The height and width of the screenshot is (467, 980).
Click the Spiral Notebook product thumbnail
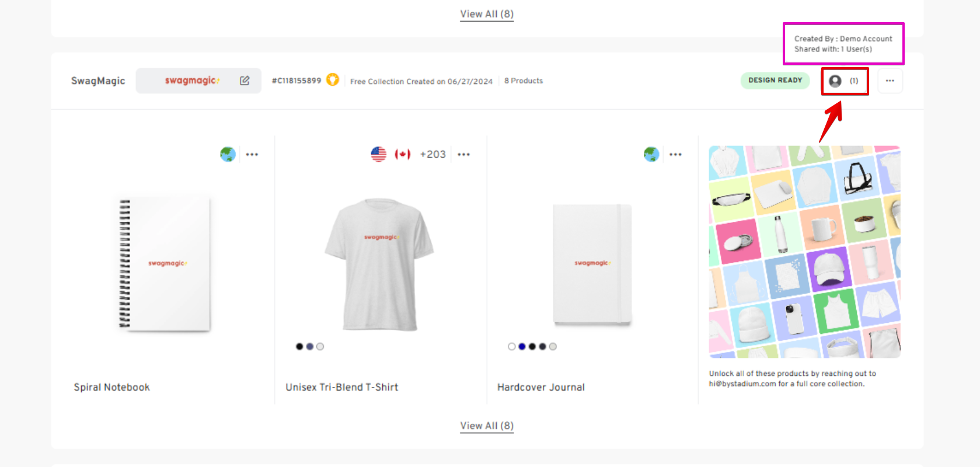[x=165, y=264]
